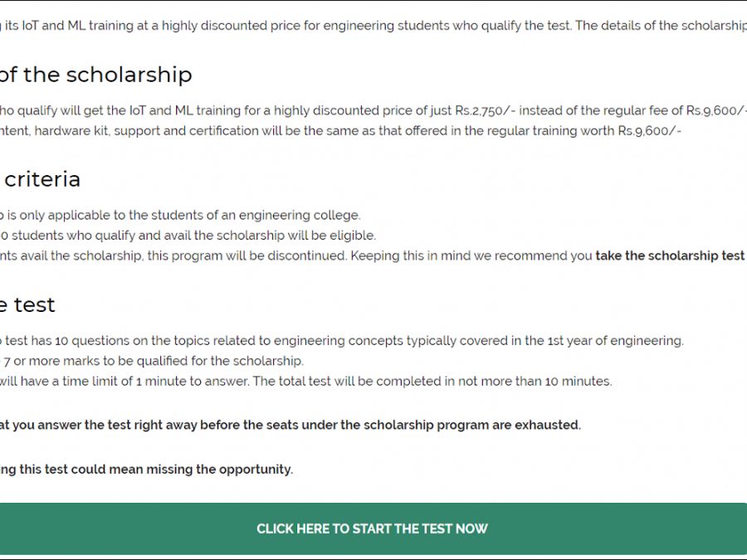The width and height of the screenshot is (747, 560).
Task: Click the line "7 or more marks"
Action: pos(154,361)
